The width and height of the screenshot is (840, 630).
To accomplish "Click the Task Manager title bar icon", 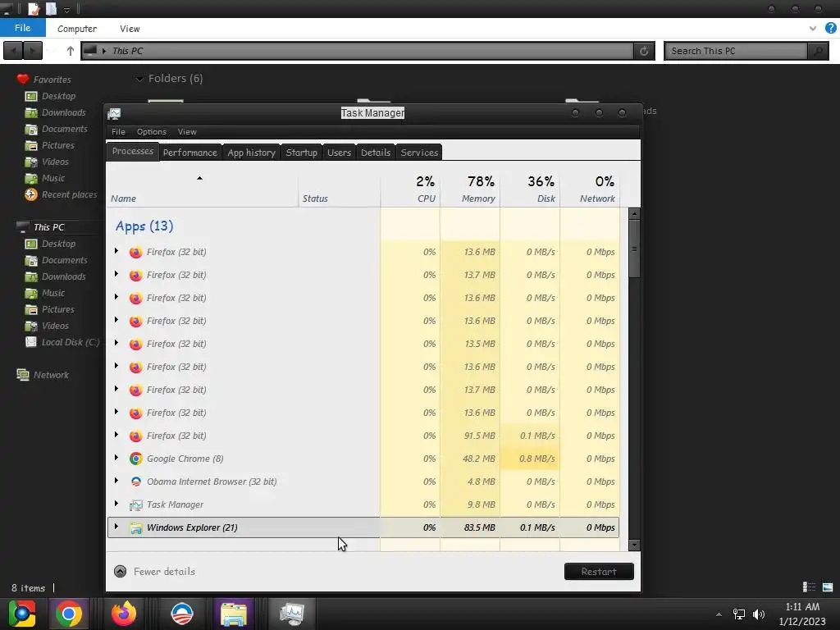I will point(114,113).
